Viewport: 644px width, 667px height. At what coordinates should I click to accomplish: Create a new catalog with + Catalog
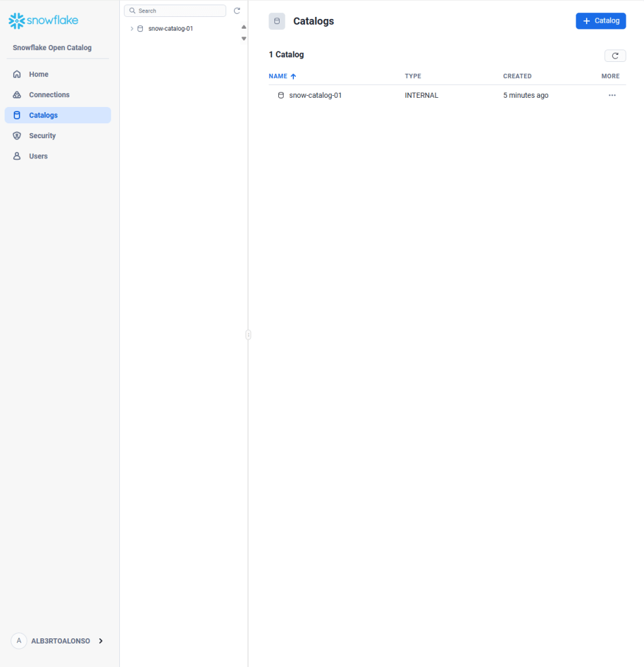point(600,21)
